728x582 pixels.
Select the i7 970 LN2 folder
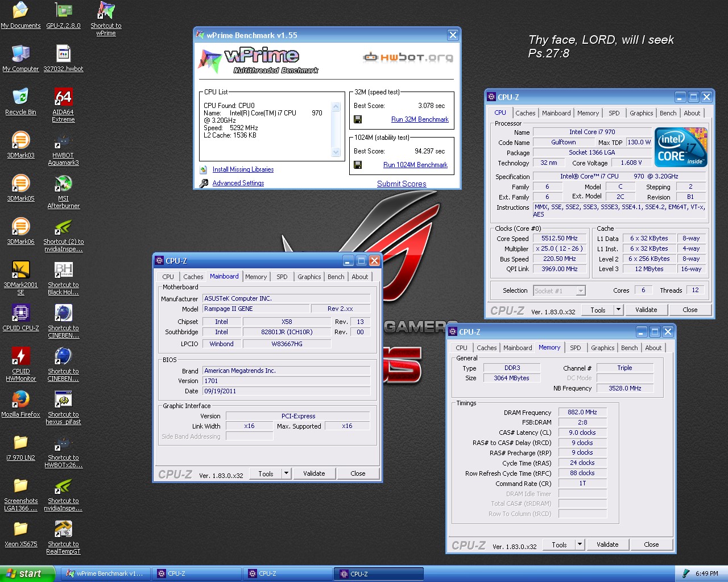click(20, 447)
